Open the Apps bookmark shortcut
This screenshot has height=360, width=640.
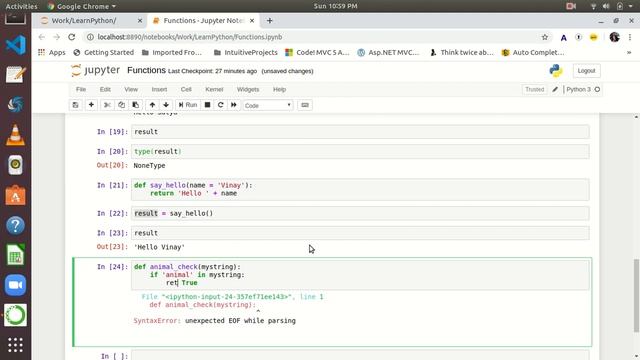tap(52, 52)
